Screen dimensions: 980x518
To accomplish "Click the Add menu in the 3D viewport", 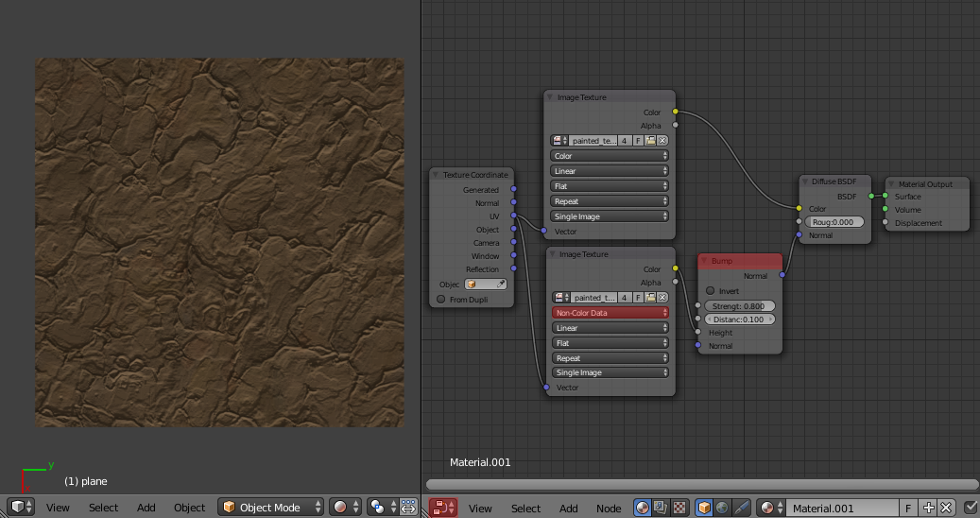I will coord(146,508).
